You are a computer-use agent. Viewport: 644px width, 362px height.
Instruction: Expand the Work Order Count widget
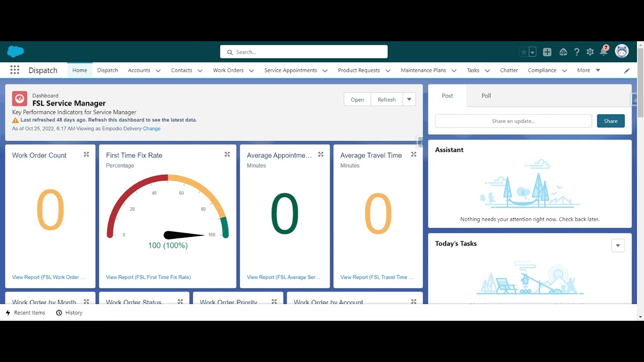coord(87,155)
